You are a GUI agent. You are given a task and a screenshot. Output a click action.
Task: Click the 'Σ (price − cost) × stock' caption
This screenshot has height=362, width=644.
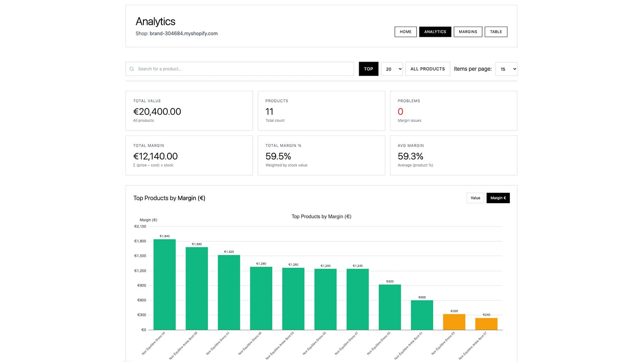[153, 165]
